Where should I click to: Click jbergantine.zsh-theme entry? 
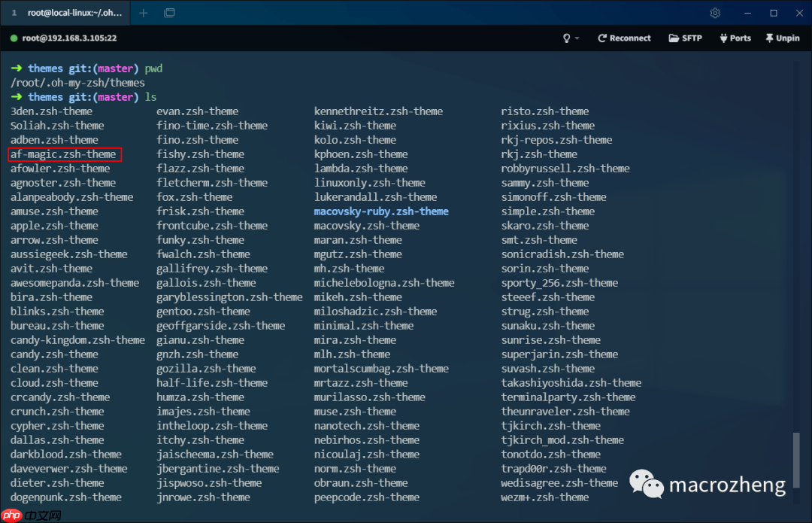click(x=217, y=469)
